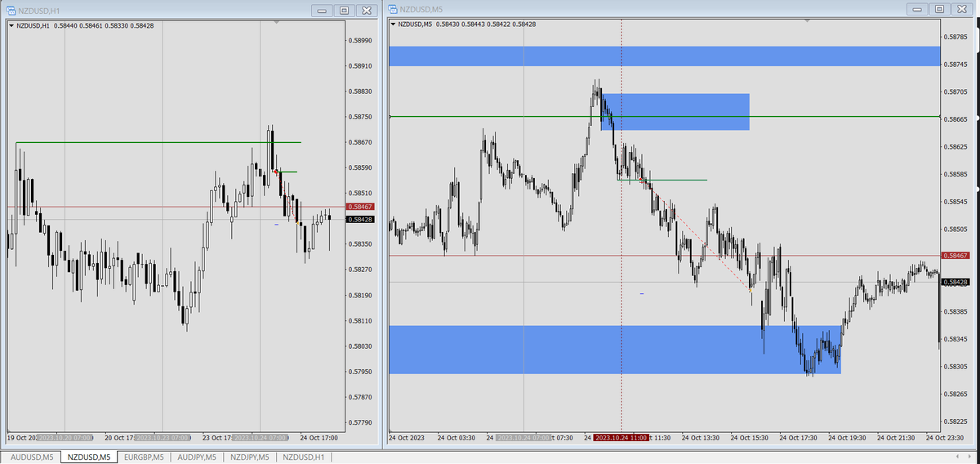The height and width of the screenshot is (464, 980).
Task: Open the dropdown arrow beside NZDUSD,H1 label
Action: (x=11, y=25)
